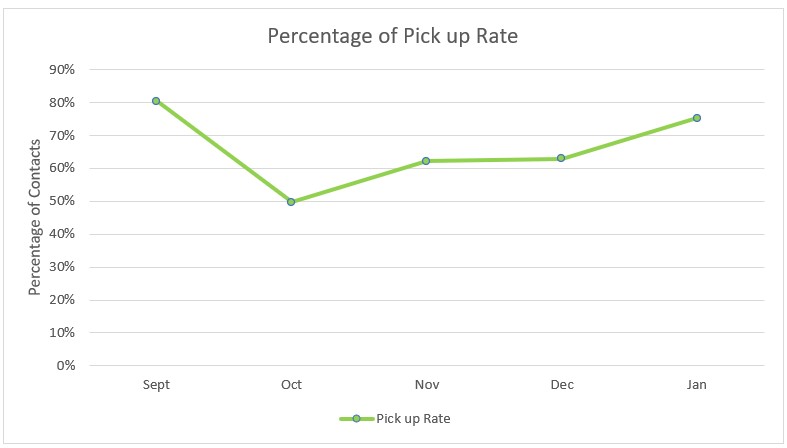Screen dimensions: 787x448
Task: Select the Oct label on horizontal axis
Action: point(291,384)
